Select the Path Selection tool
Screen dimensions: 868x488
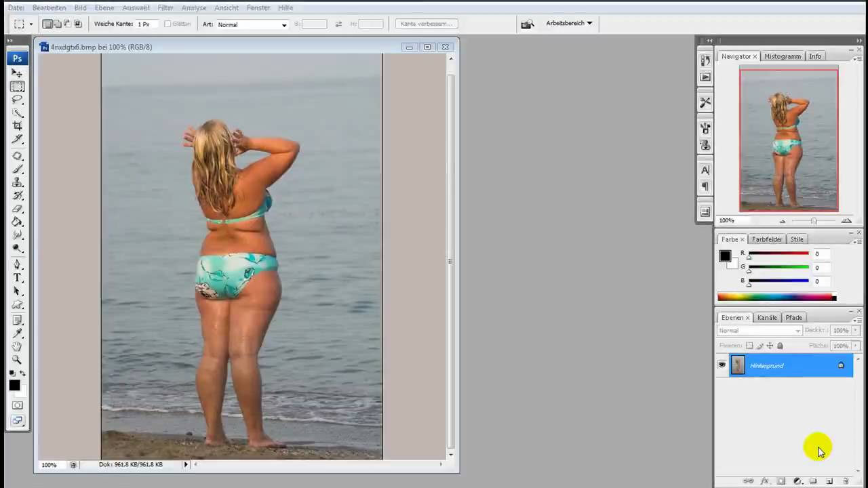pos(18,291)
